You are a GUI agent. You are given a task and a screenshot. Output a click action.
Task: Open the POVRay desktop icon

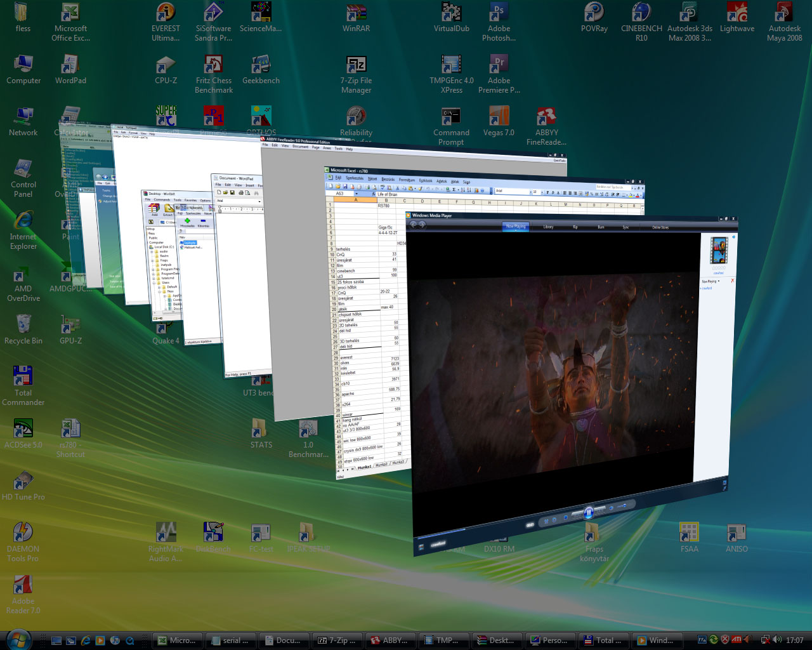[x=594, y=18]
